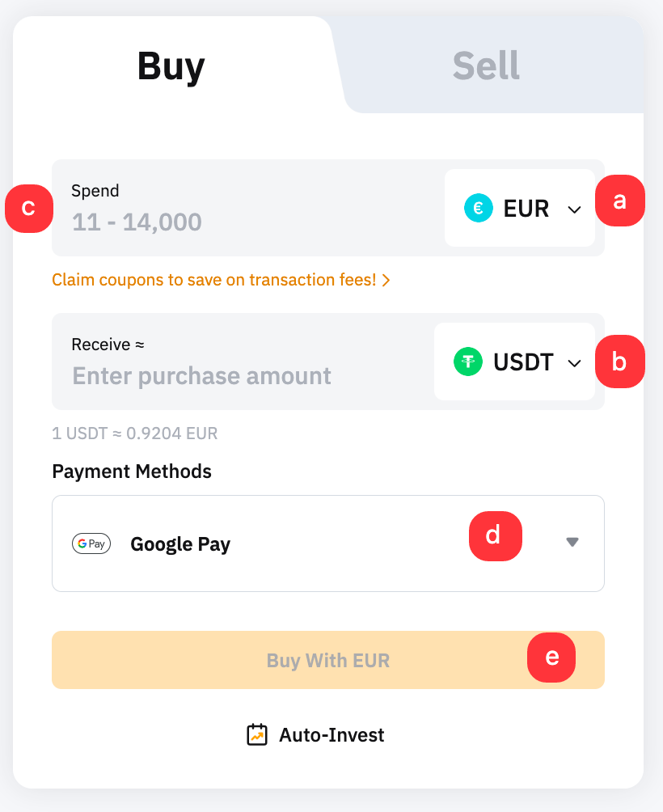
Task: Expand the USDT crypto chevron
Action: coord(574,363)
